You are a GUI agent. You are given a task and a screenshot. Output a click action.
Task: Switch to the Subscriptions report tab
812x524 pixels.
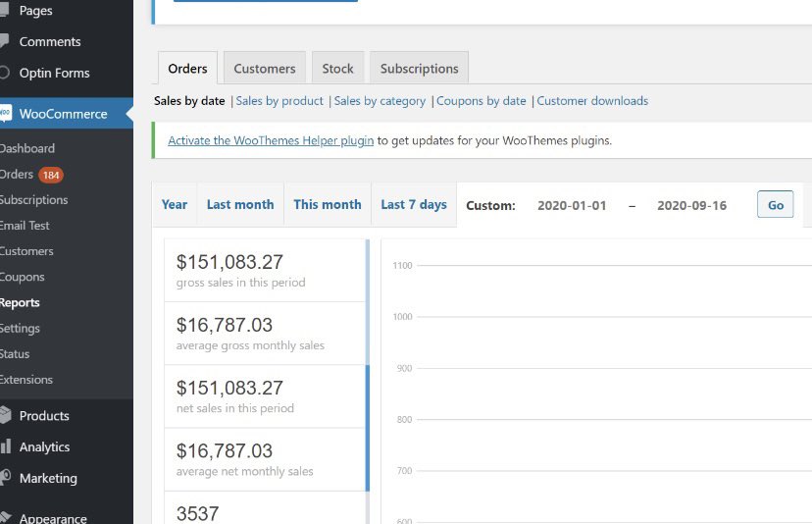(x=419, y=68)
